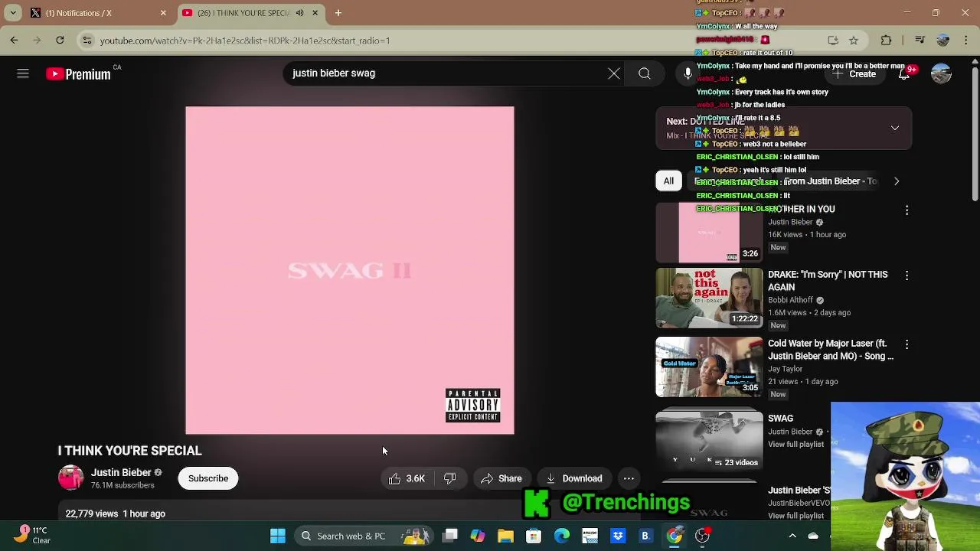
Task: Open the Cold Water 3:05 thumbnail
Action: [x=709, y=367]
